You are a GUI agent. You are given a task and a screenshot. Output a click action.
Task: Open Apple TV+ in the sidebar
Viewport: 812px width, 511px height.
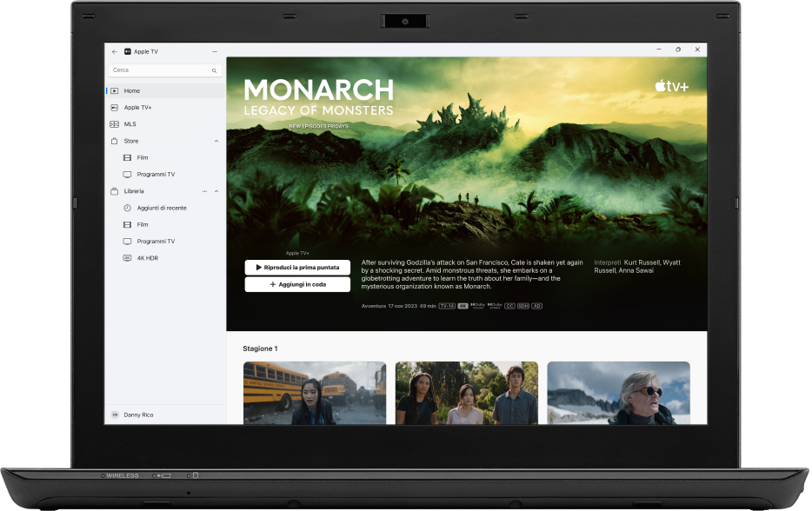165,108
